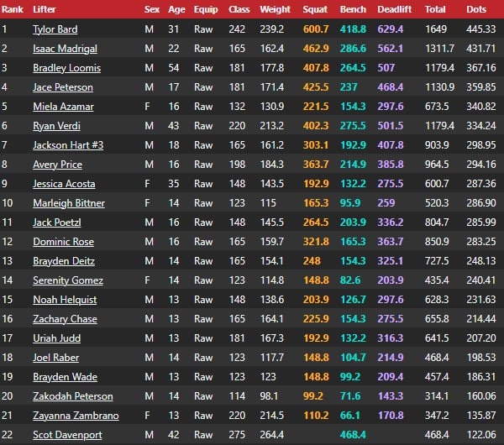Click the Zayanna Zambrano link
Screen dimensions: 504x445
click(76, 415)
